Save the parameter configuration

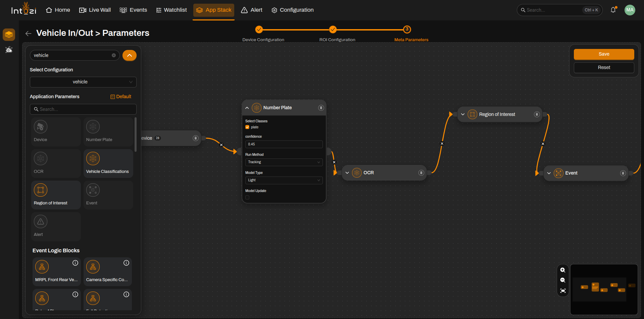click(604, 54)
